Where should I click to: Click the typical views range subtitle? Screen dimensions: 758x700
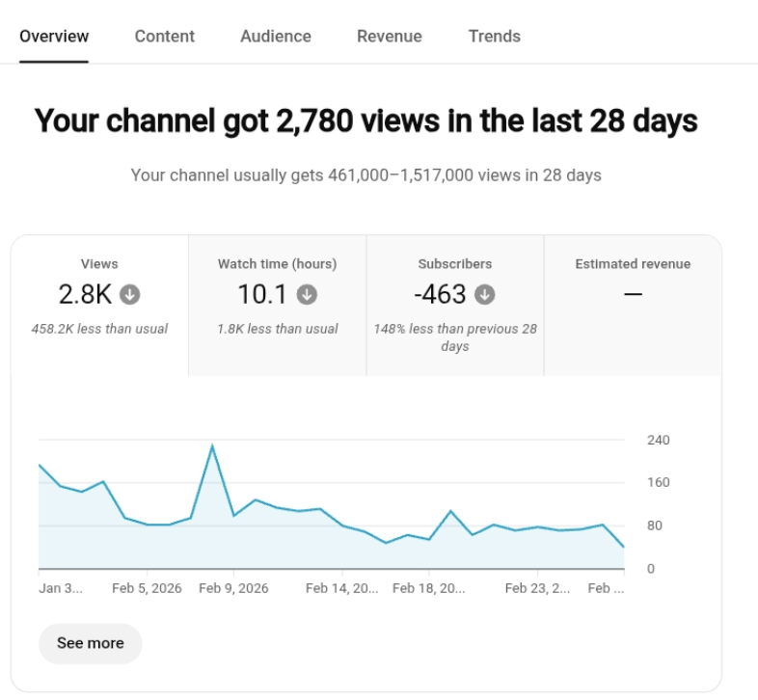click(x=365, y=175)
